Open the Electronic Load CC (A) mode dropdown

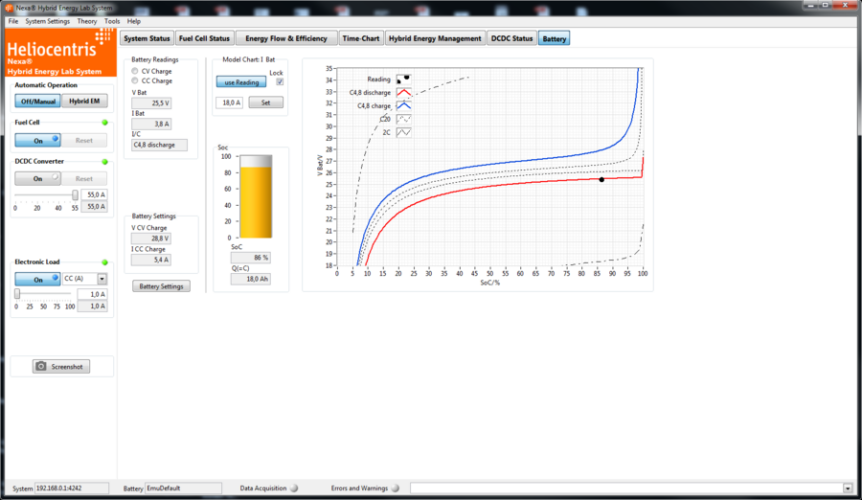[102, 279]
